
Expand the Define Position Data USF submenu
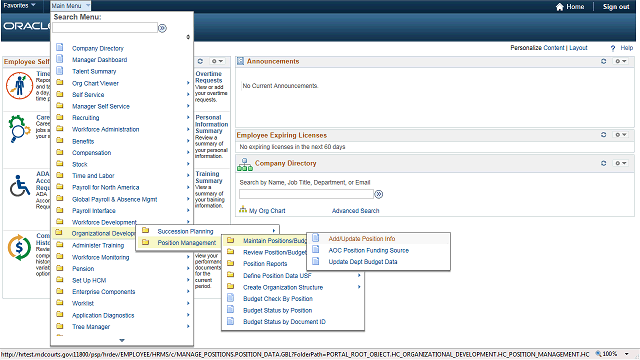pos(359,276)
